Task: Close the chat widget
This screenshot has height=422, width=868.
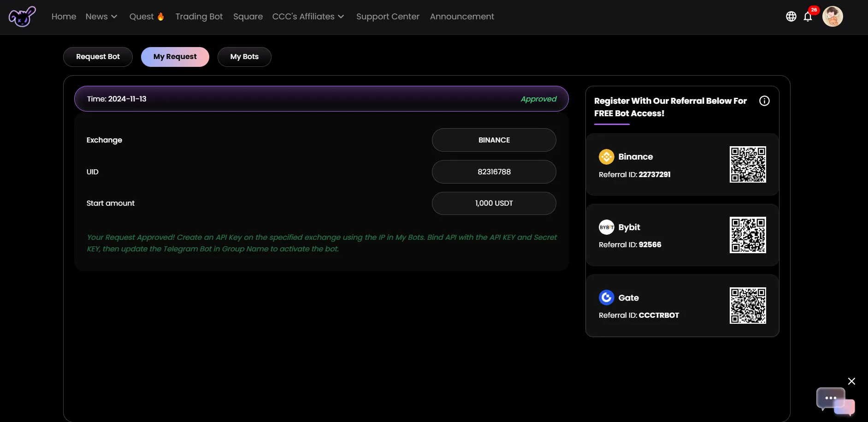Action: 851,381
